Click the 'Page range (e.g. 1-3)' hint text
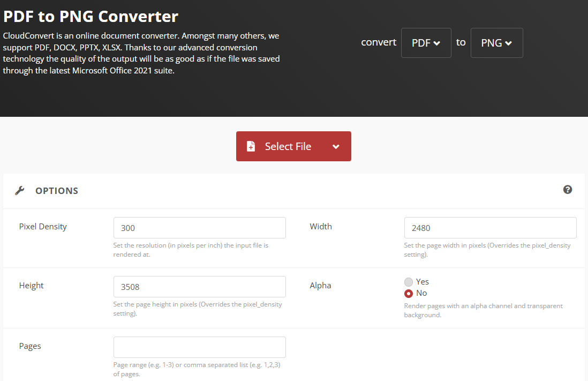 [x=197, y=369]
